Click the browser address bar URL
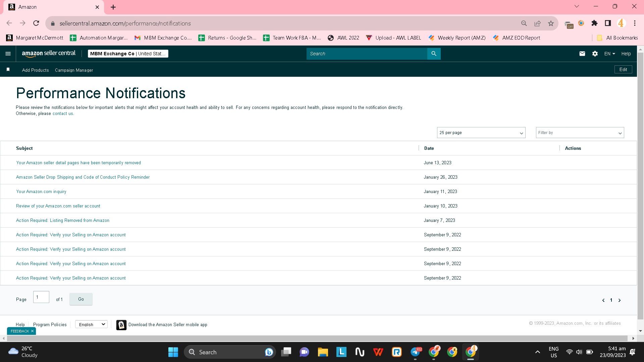This screenshot has height=362, width=644. pyautogui.click(x=125, y=23)
